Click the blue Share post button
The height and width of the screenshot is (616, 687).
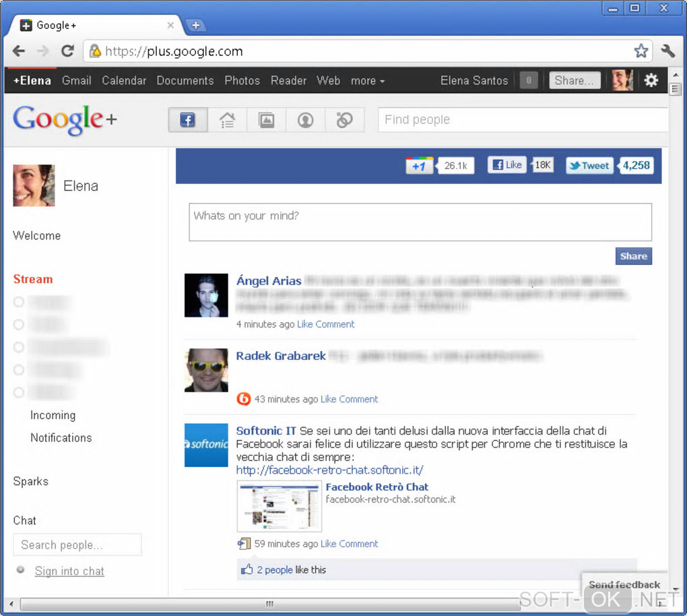tap(634, 256)
